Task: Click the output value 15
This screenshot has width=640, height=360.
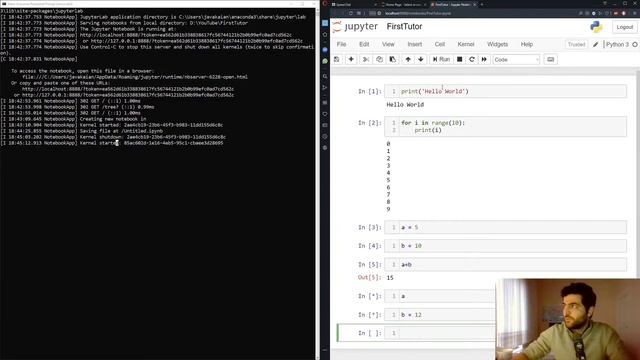Action: tap(390, 278)
